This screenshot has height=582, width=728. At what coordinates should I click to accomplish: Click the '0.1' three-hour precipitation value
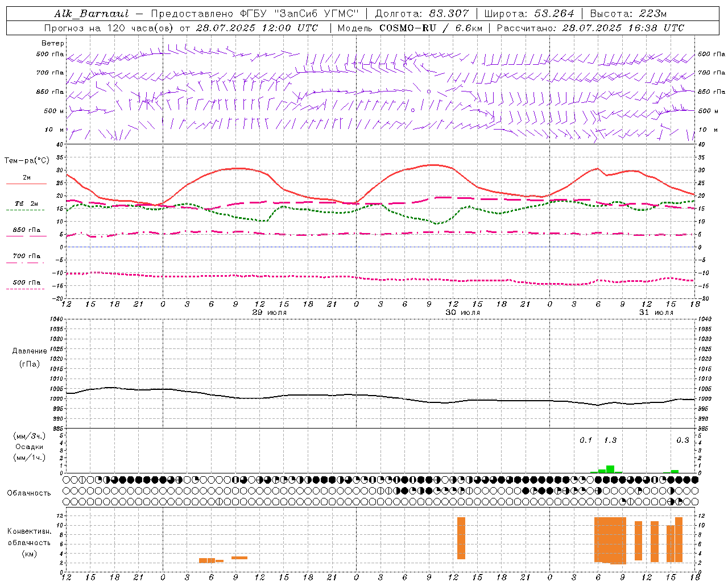[x=586, y=440]
